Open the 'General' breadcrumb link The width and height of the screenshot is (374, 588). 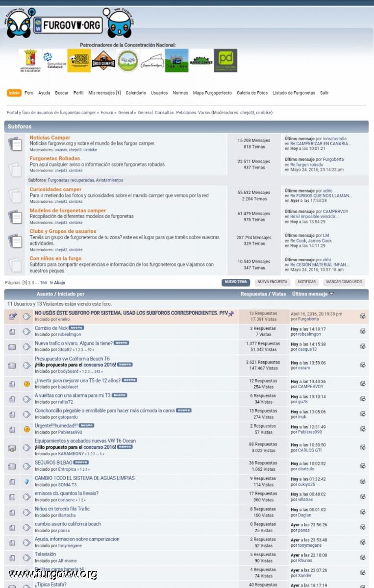(x=125, y=113)
